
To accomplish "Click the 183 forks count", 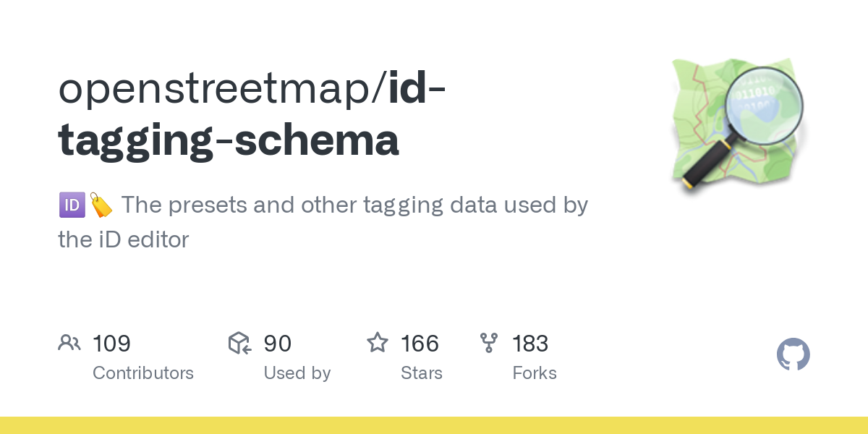I will [x=530, y=343].
